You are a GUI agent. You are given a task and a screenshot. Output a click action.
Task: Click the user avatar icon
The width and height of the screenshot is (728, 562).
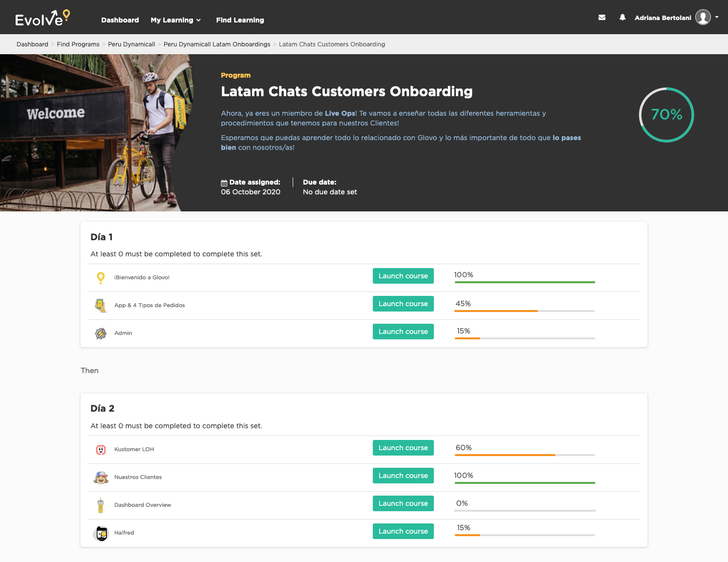(x=703, y=17)
